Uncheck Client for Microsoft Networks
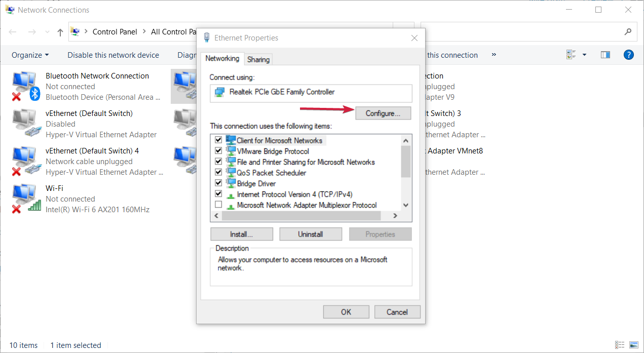This screenshot has height=353, width=644. 218,140
